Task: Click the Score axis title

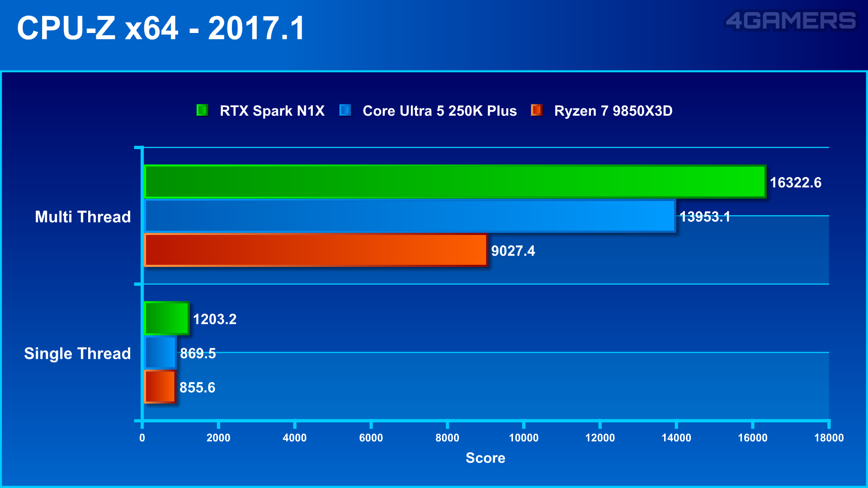Action: click(486, 458)
